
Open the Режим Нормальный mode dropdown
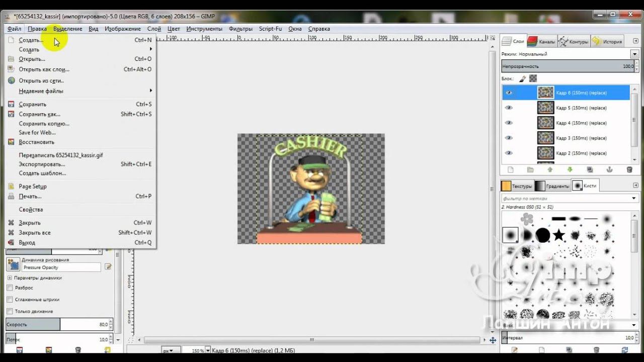[x=634, y=54]
